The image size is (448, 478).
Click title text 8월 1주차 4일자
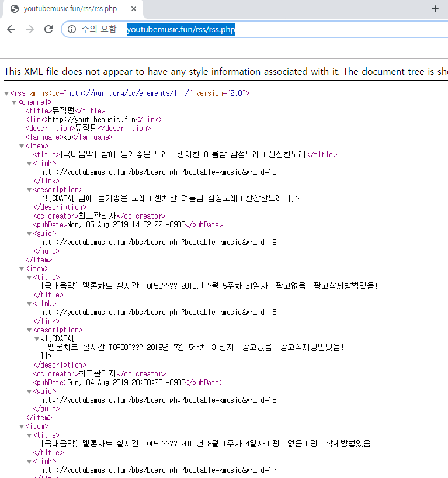click(x=207, y=444)
